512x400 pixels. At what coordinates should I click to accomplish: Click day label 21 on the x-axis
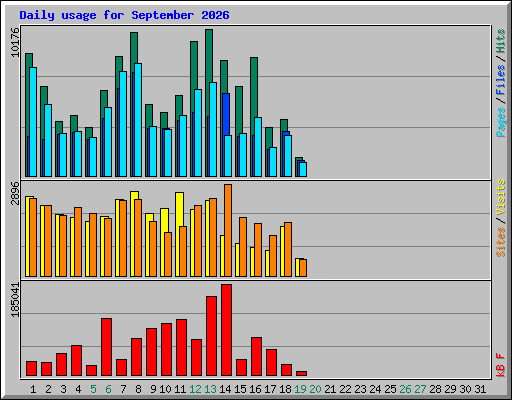[330, 389]
